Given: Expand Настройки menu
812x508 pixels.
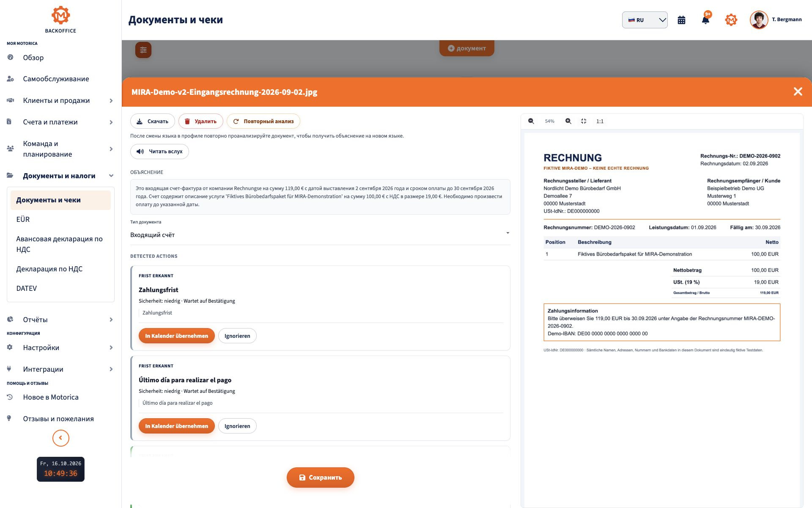Looking at the screenshot, I should pyautogui.click(x=60, y=348).
